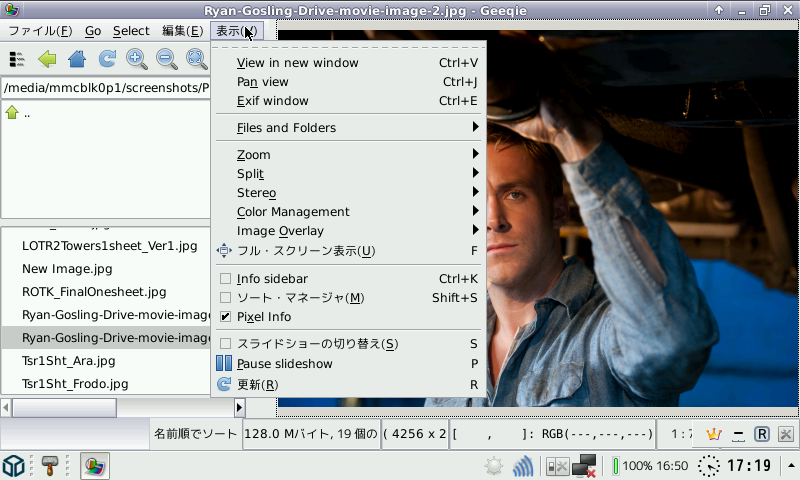Toggle the folder tree view icon
Screen dimensions: 800x480
pos(17,59)
